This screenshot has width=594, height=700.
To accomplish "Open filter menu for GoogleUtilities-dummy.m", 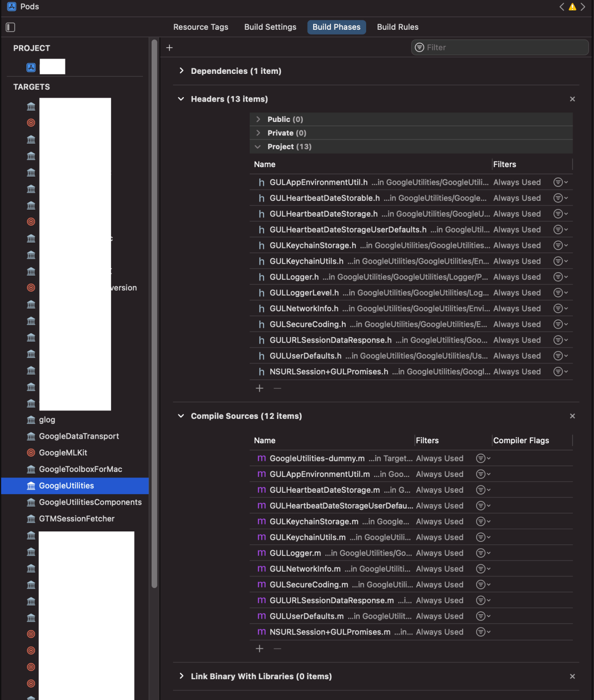I will tap(483, 459).
